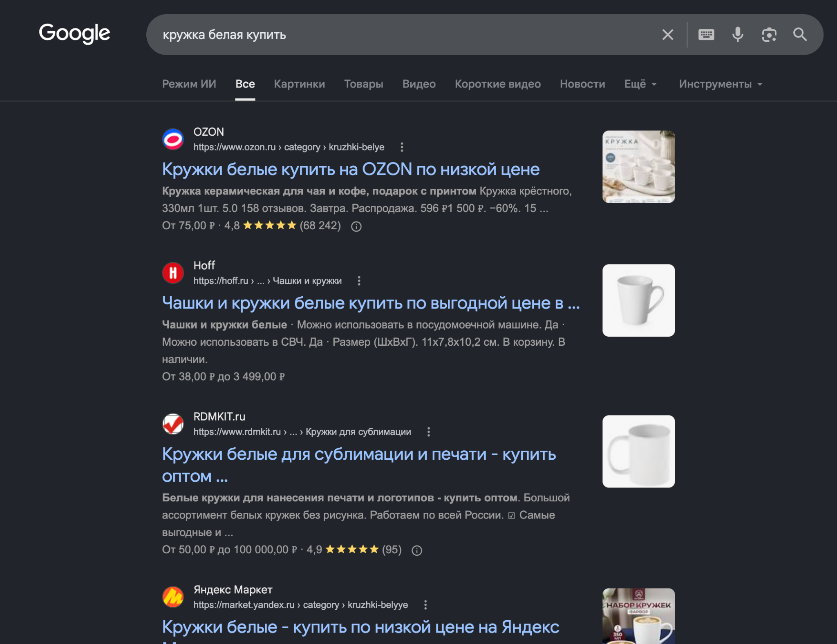The height and width of the screenshot is (644, 837).
Task: Switch to Видео tab
Action: tap(419, 84)
